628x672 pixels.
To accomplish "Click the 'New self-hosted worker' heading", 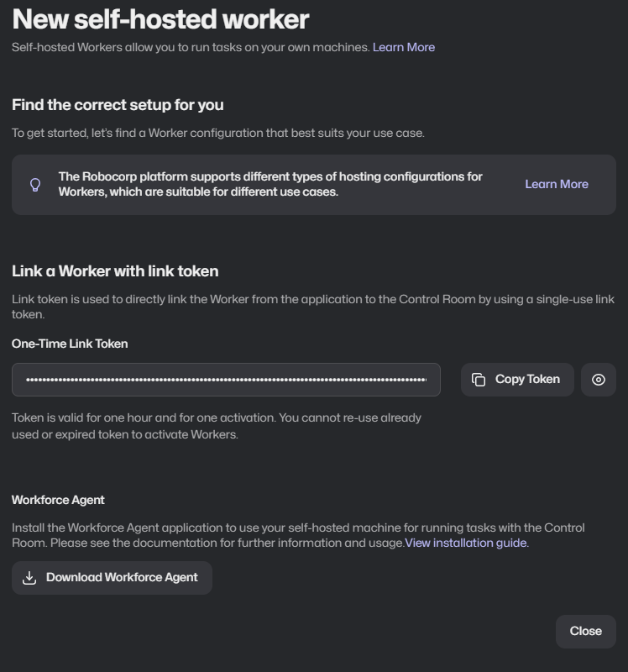I will (160, 19).
